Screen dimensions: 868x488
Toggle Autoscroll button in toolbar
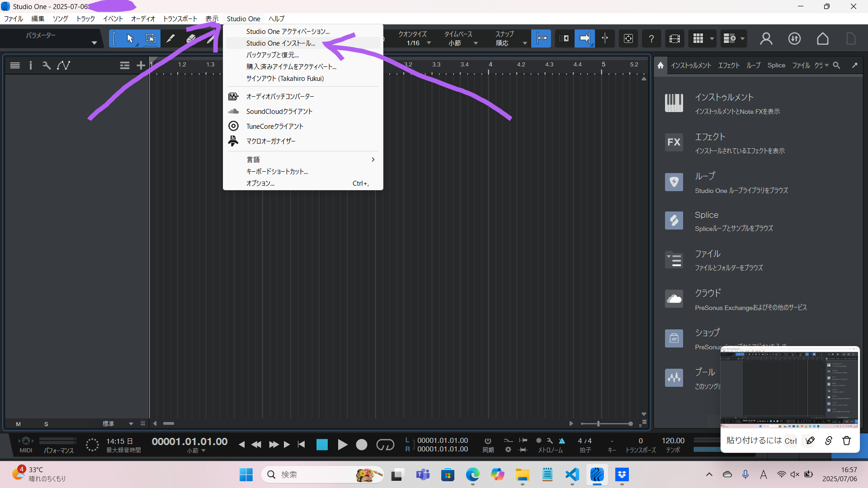click(x=585, y=38)
